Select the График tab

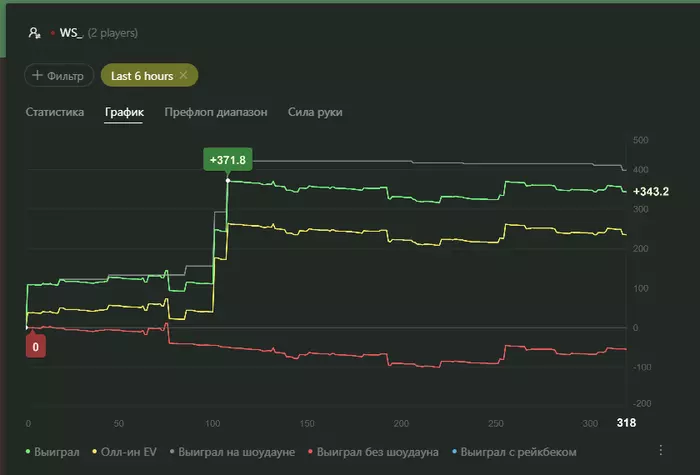click(x=124, y=112)
